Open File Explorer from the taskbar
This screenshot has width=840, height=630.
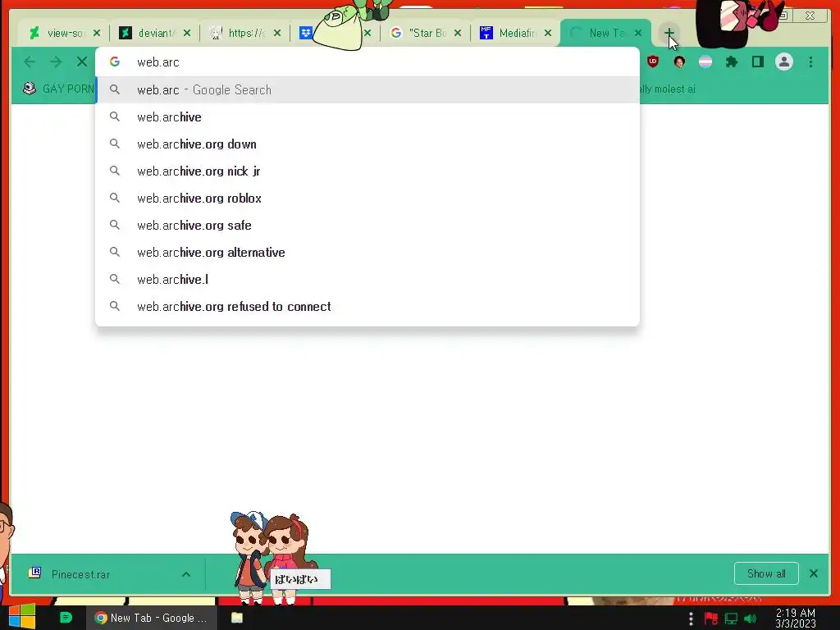click(x=237, y=618)
